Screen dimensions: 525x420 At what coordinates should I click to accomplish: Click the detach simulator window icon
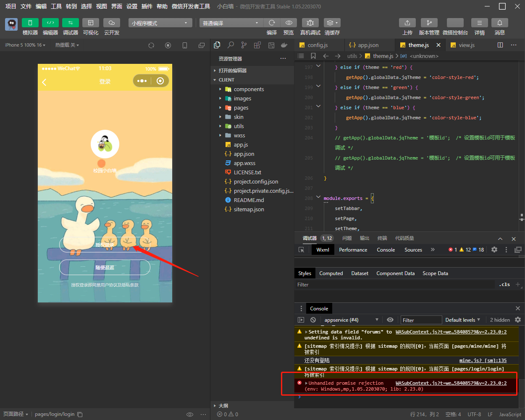(x=202, y=45)
